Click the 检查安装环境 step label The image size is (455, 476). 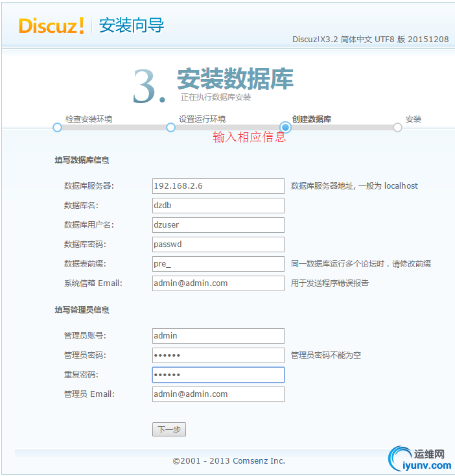click(x=89, y=119)
